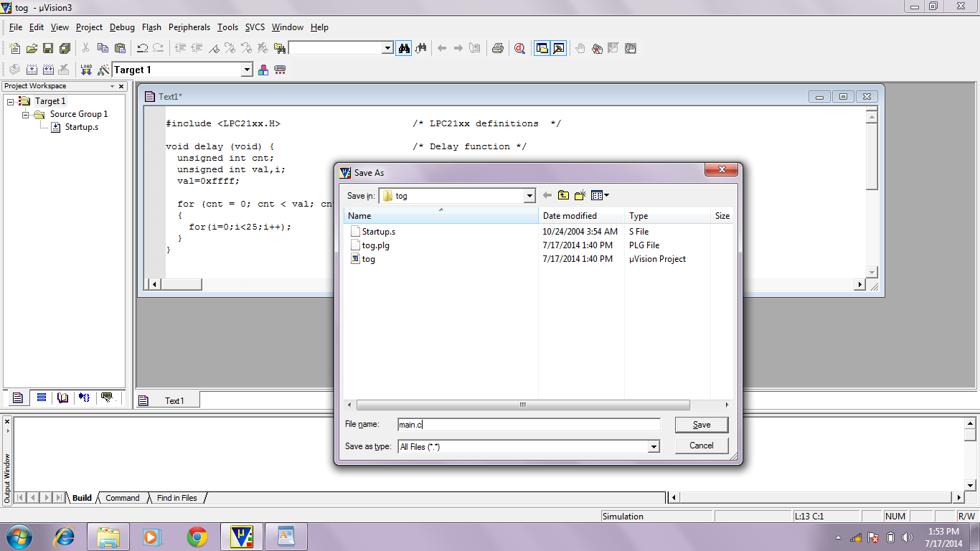Viewport: 980px width, 551px height.
Task: Switch to the Books workspace tab icon
Action: tap(62, 397)
